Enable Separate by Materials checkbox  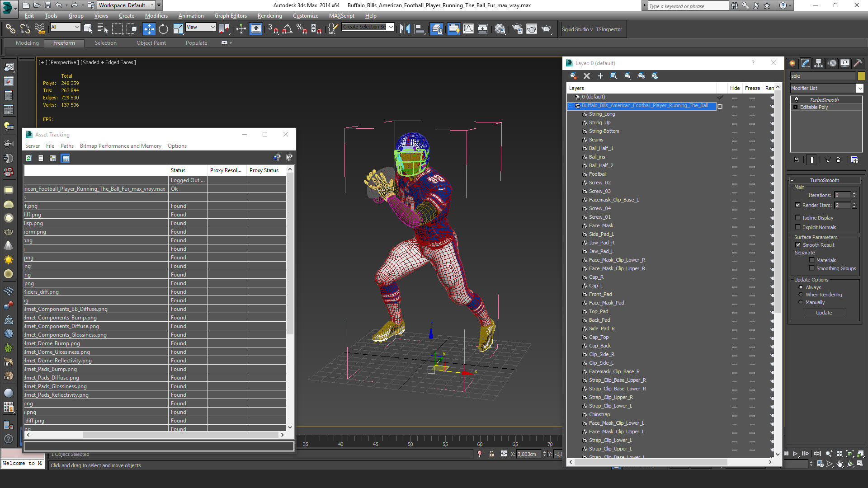click(812, 260)
